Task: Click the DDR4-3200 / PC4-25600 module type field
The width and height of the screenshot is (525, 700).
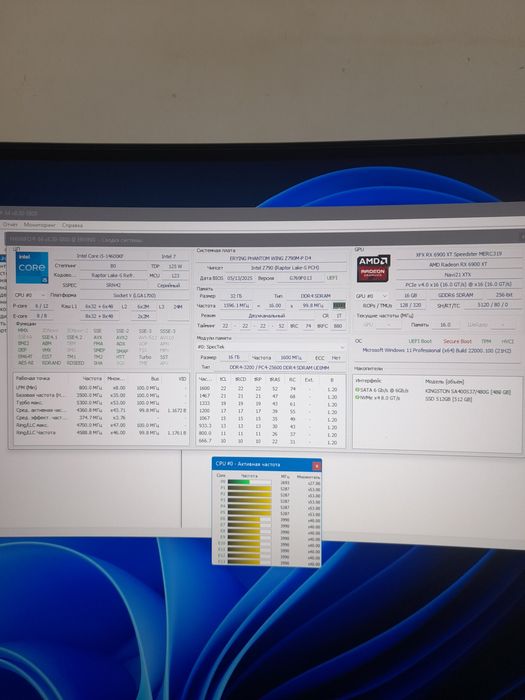Action: point(279,367)
